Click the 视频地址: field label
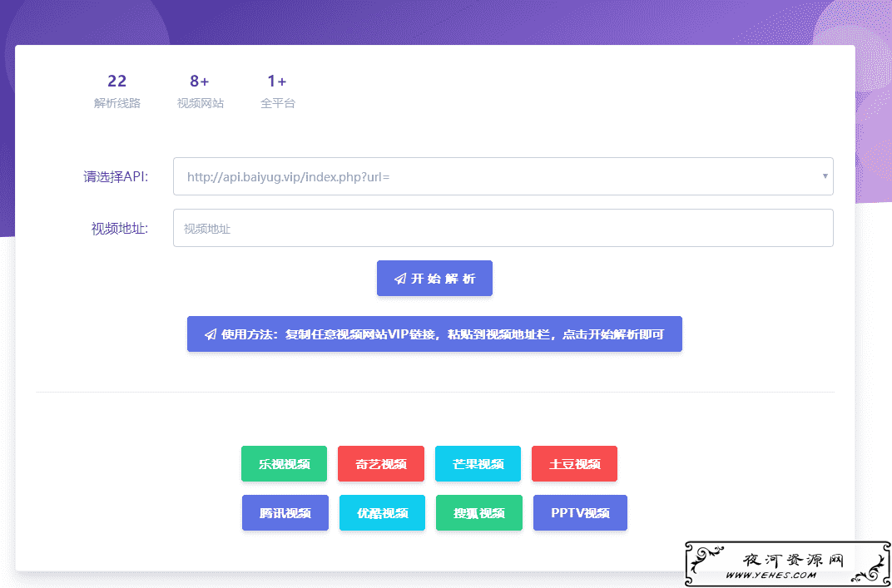Image resolution: width=892 pixels, height=588 pixels. (x=120, y=228)
